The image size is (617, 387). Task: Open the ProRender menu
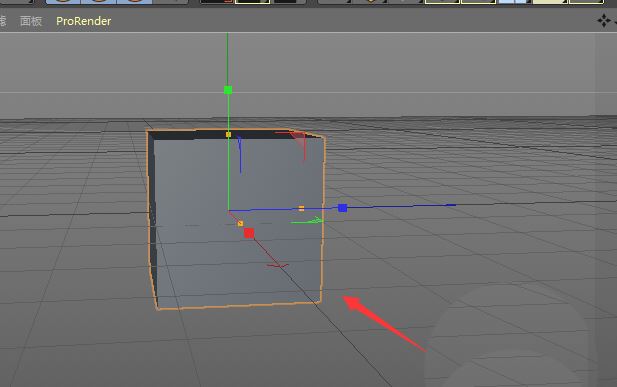(83, 21)
